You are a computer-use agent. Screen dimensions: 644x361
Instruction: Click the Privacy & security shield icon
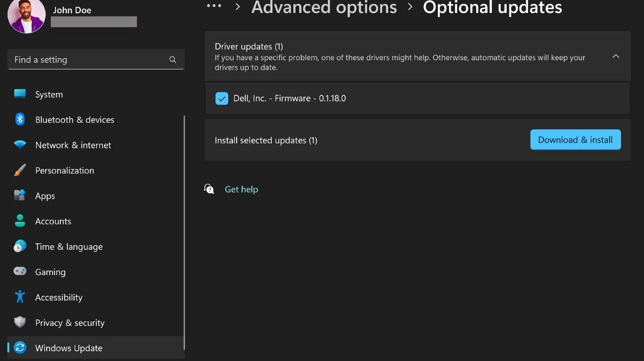[20, 322]
